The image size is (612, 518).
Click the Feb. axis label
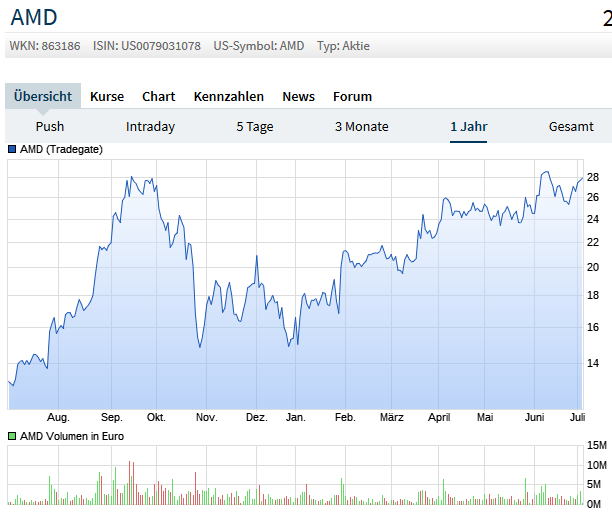(345, 417)
